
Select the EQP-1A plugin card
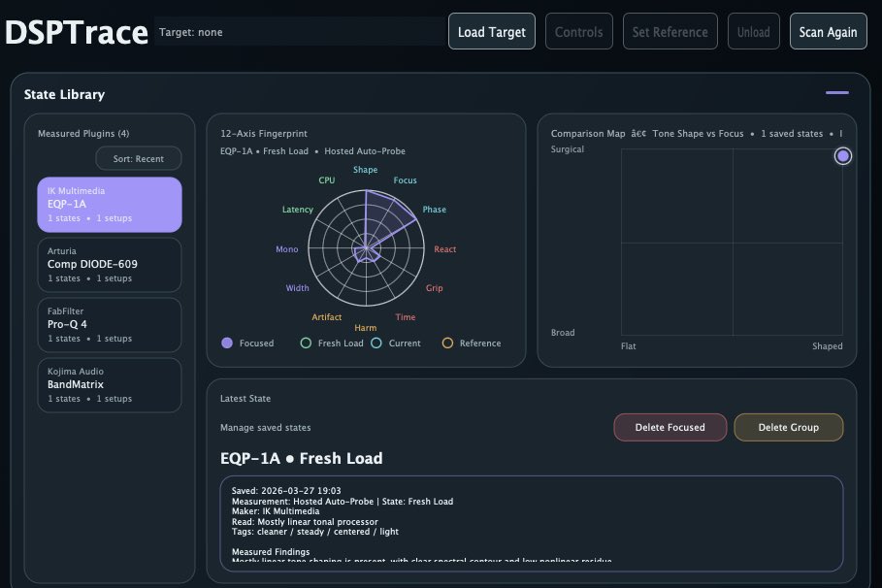pyautogui.click(x=110, y=205)
